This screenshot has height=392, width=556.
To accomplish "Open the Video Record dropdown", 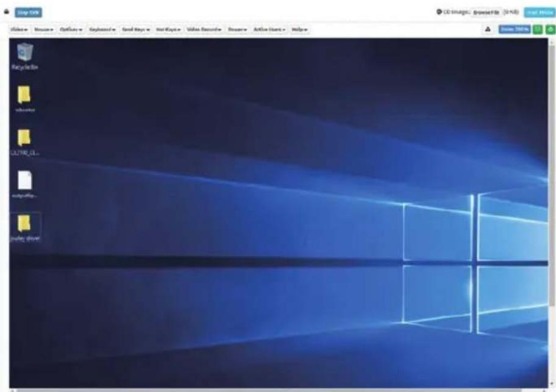I will (x=204, y=29).
